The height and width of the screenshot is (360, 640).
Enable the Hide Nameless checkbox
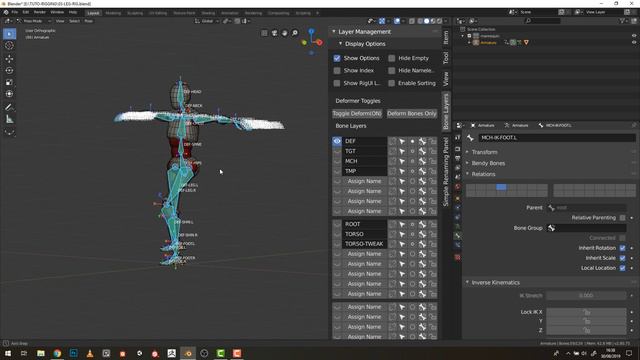pyautogui.click(x=391, y=71)
